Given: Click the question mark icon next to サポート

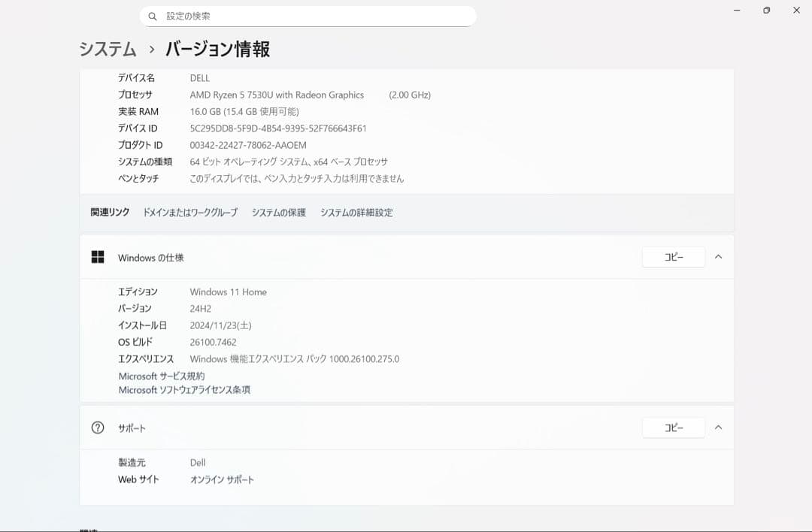Looking at the screenshot, I should [98, 427].
